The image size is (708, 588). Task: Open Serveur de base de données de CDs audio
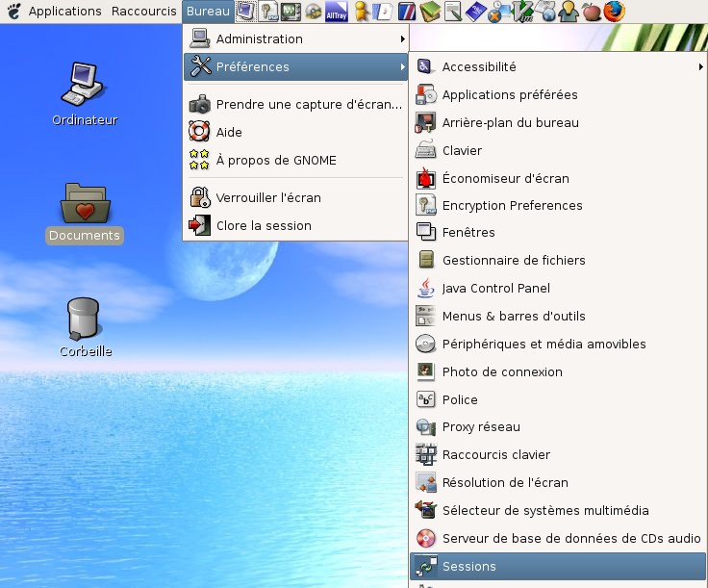coord(558,538)
